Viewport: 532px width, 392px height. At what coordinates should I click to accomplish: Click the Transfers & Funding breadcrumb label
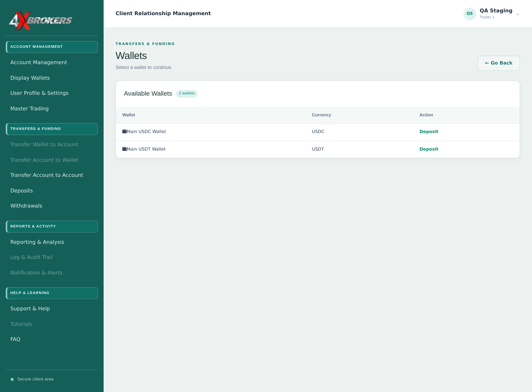(145, 44)
